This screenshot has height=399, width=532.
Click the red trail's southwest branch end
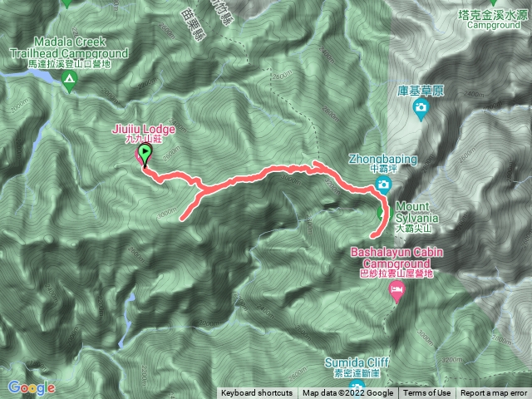point(183,218)
